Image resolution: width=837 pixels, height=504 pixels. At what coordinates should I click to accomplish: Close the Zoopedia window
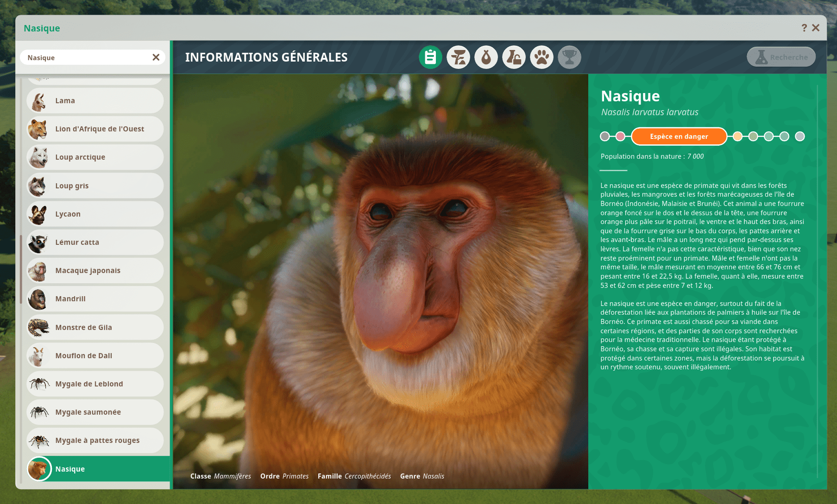point(816,28)
